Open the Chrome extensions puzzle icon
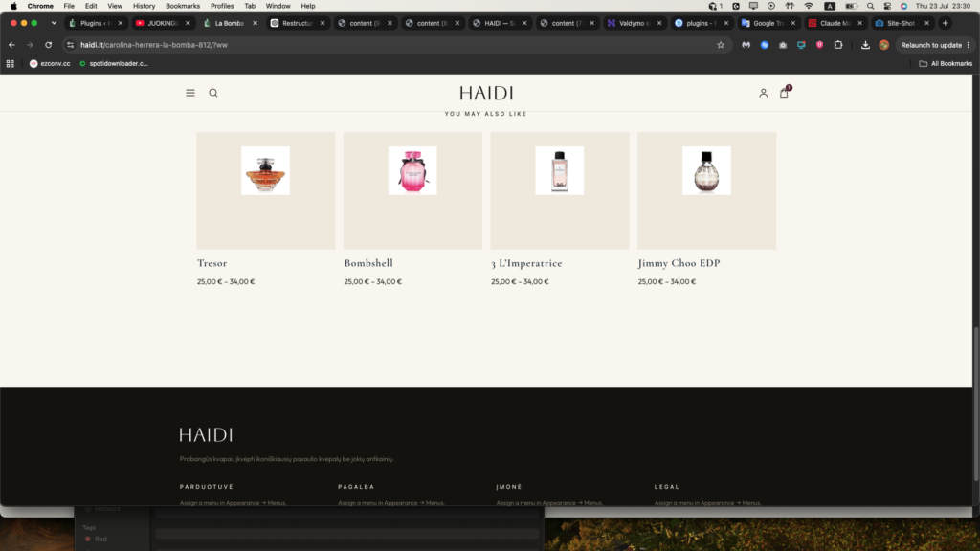 click(838, 45)
